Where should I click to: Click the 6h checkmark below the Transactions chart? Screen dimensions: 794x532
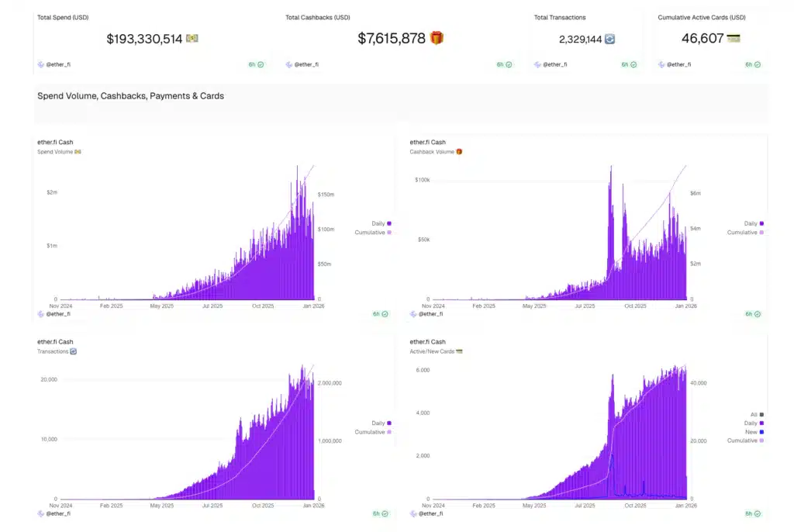[x=385, y=513]
